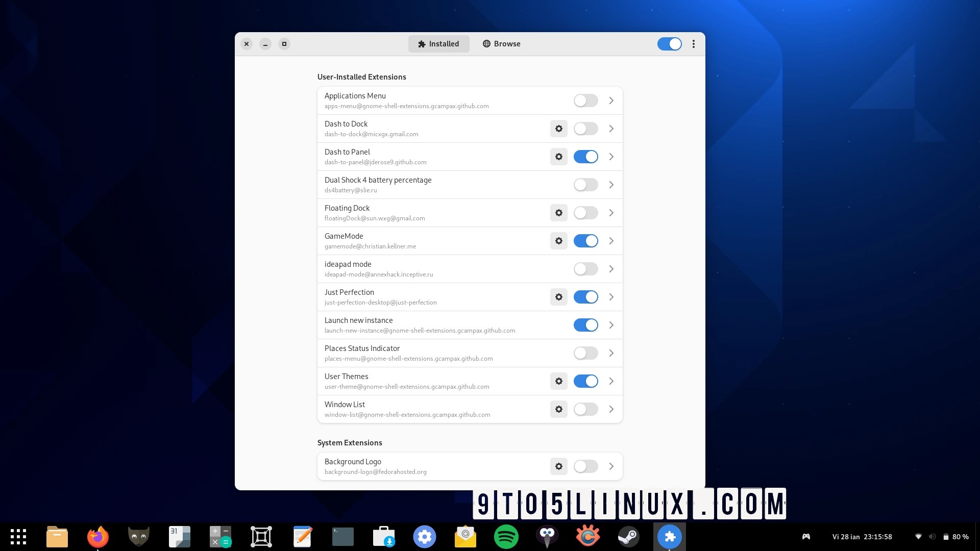Enable the Window List extension
Viewport: 980px width, 551px height.
(x=585, y=409)
